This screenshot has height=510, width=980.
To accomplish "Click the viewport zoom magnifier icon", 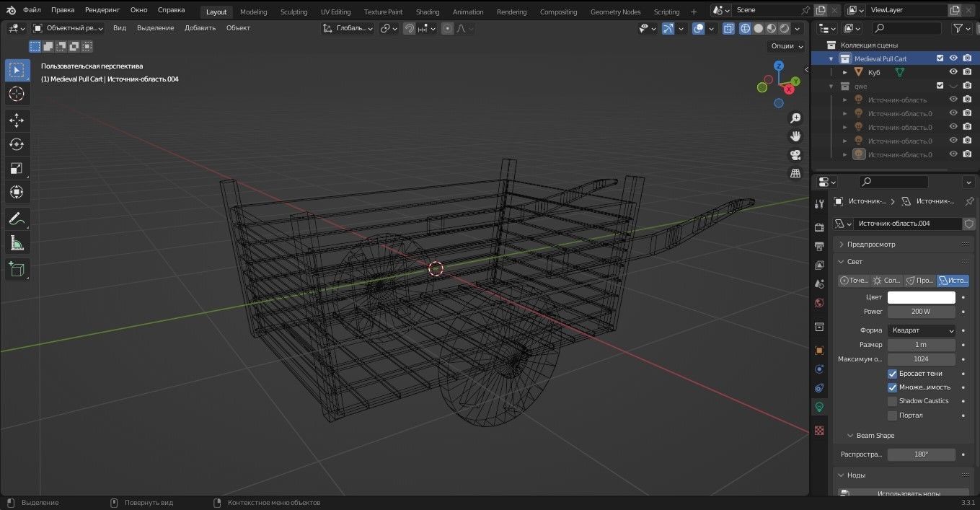I will (795, 118).
